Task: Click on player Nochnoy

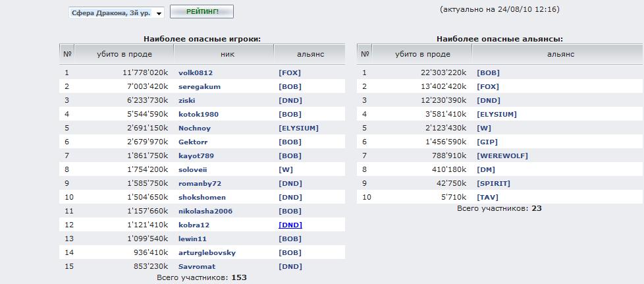Action: [x=194, y=128]
